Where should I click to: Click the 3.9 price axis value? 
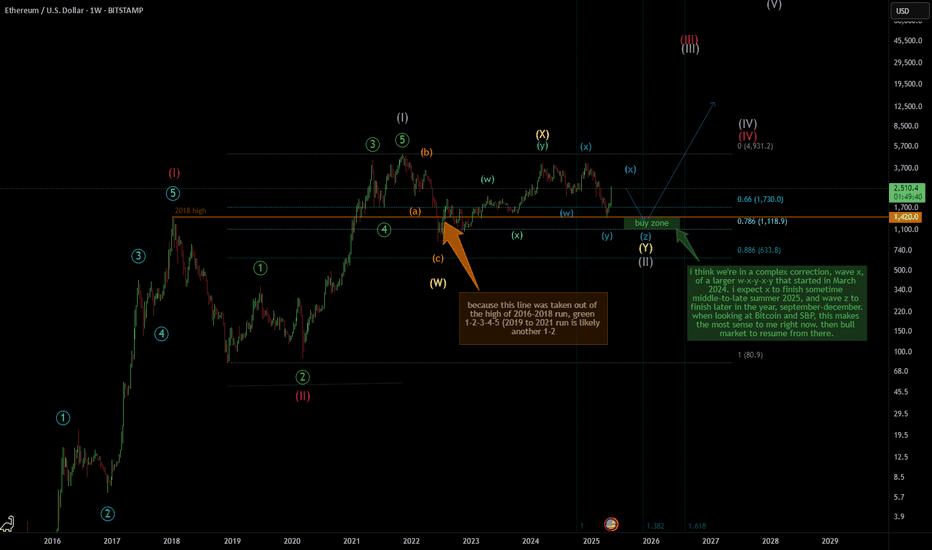click(x=899, y=516)
